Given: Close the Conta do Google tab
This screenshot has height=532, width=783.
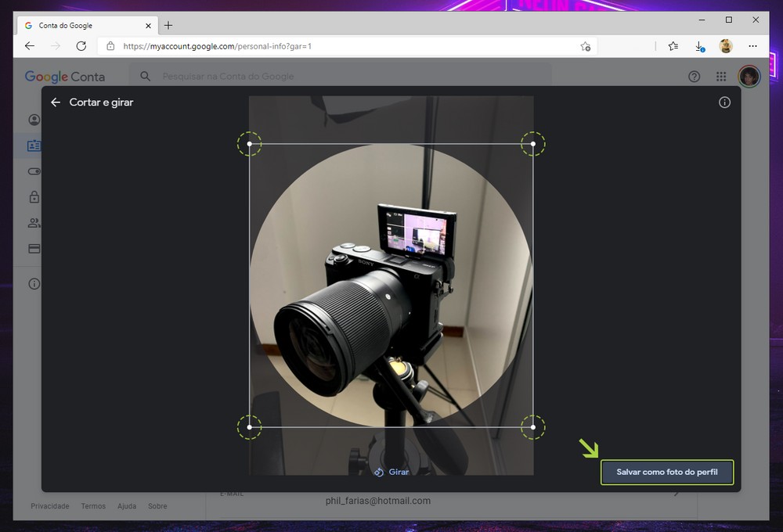Looking at the screenshot, I should click(148, 25).
